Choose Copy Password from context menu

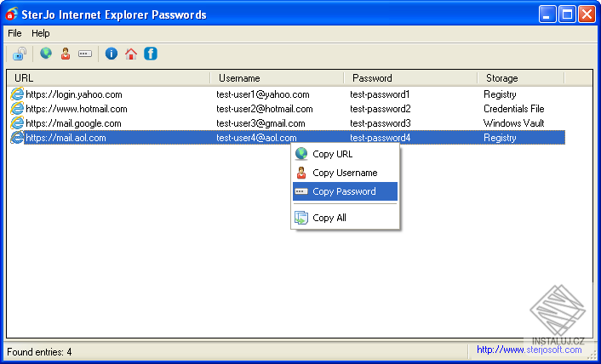click(345, 191)
